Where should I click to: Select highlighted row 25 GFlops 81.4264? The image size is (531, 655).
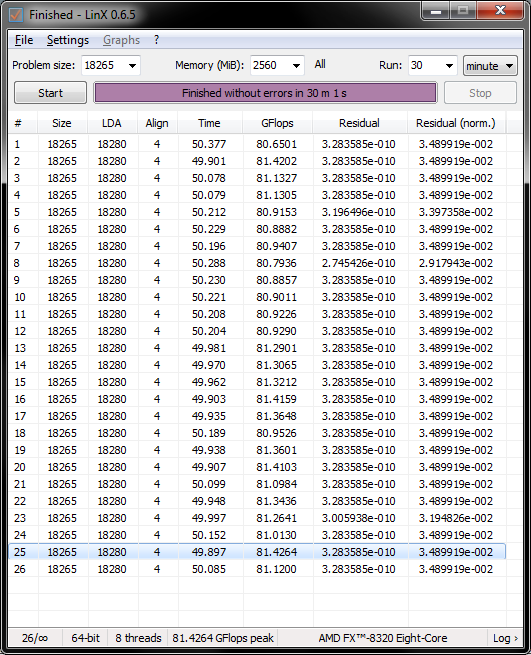click(277, 552)
